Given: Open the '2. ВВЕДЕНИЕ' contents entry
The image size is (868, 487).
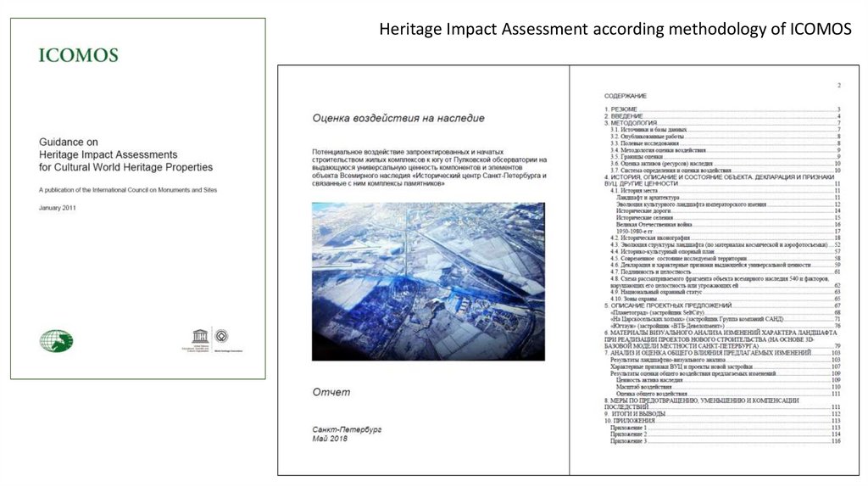Looking at the screenshot, I should click(626, 117).
